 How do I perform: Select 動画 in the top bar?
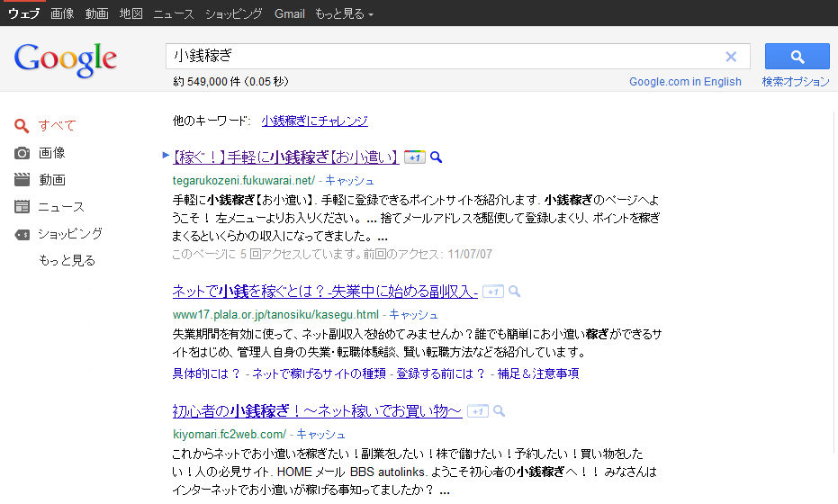(96, 13)
